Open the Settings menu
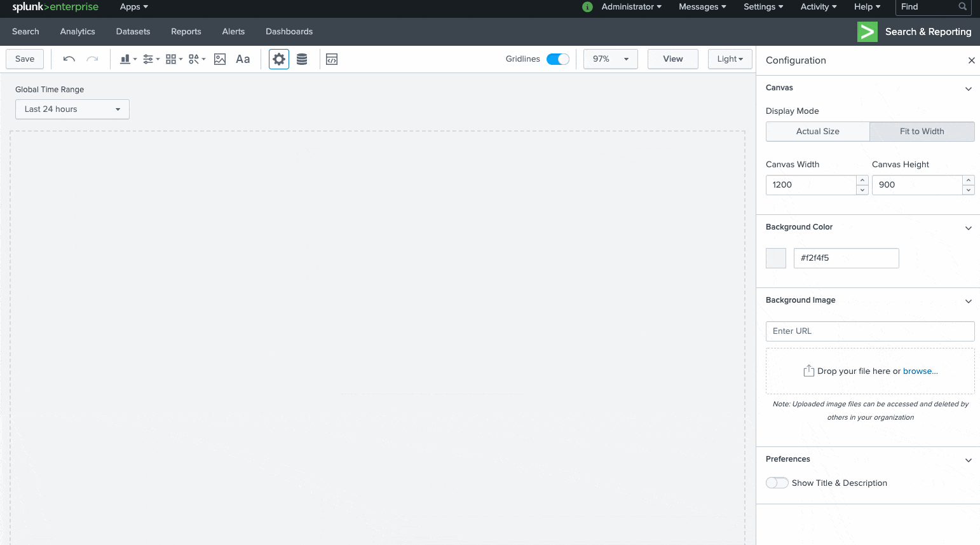This screenshot has width=980, height=545. coord(763,7)
